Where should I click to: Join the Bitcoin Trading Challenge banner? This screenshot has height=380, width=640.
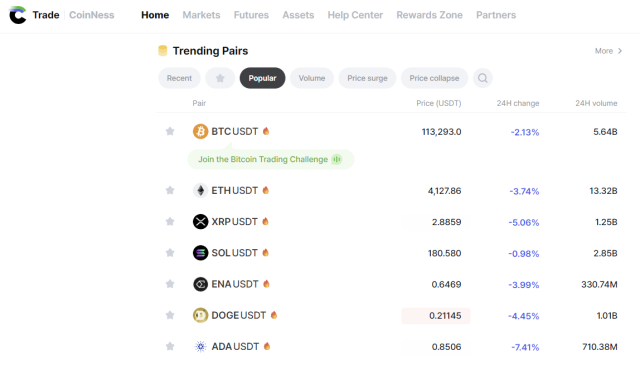coord(271,159)
